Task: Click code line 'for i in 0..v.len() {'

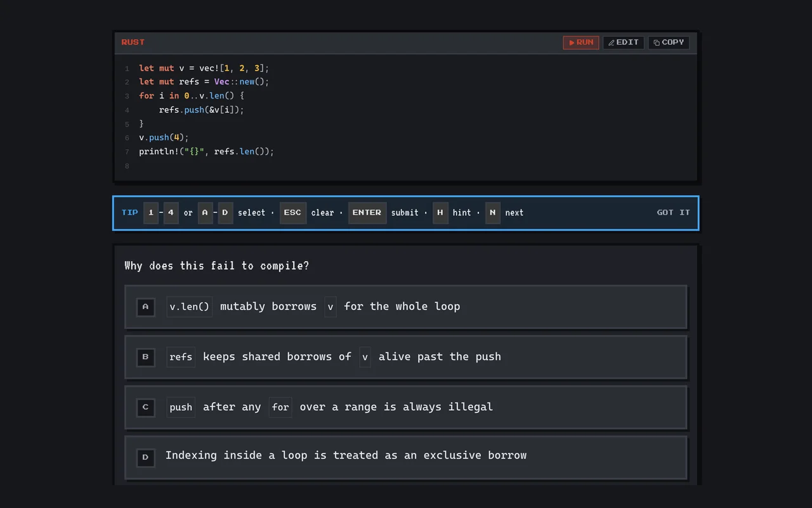Action: (192, 96)
